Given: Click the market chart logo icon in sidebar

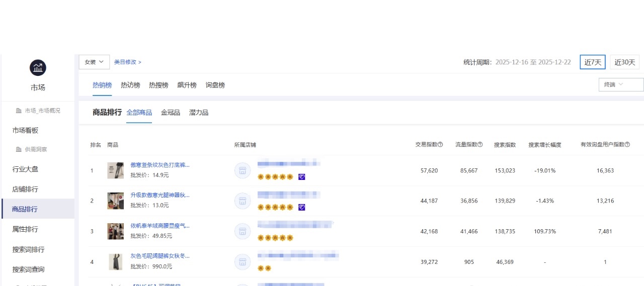Looking at the screenshot, I should click(38, 68).
